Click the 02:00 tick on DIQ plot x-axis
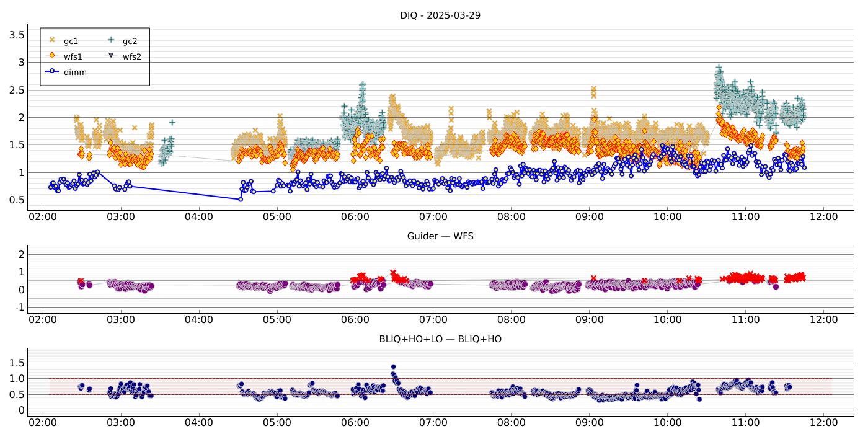This screenshot has height=434, width=868. (43, 217)
